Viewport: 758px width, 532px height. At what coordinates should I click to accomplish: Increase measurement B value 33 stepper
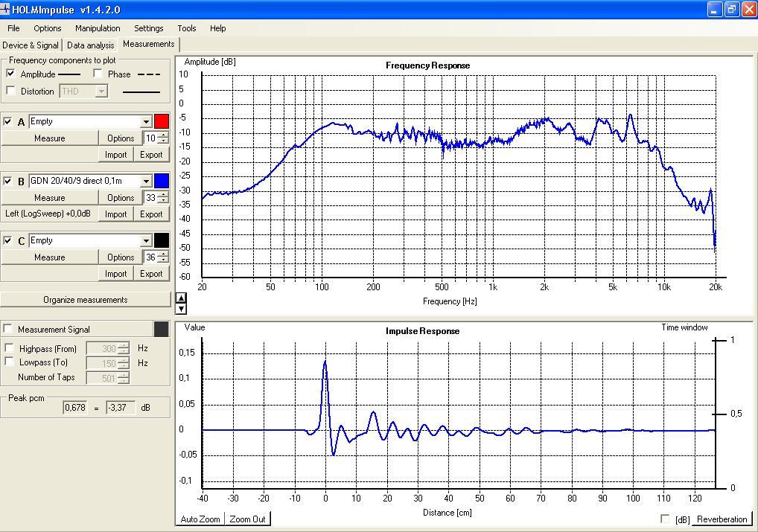pyautogui.click(x=163, y=195)
